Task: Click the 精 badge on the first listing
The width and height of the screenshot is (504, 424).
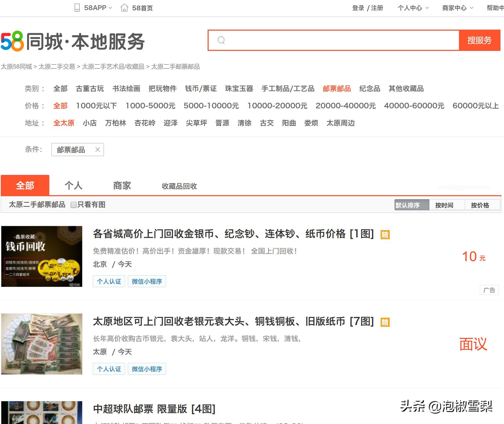Action: 385,235
